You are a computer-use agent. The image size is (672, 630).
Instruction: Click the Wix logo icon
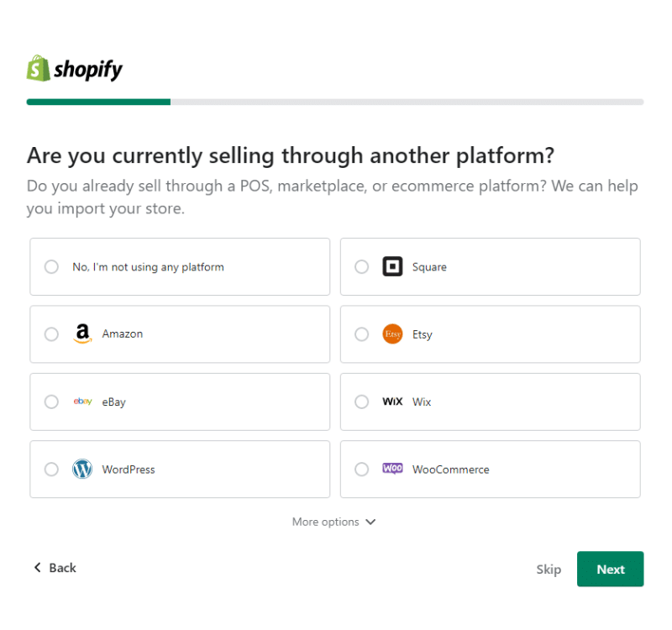tap(392, 402)
